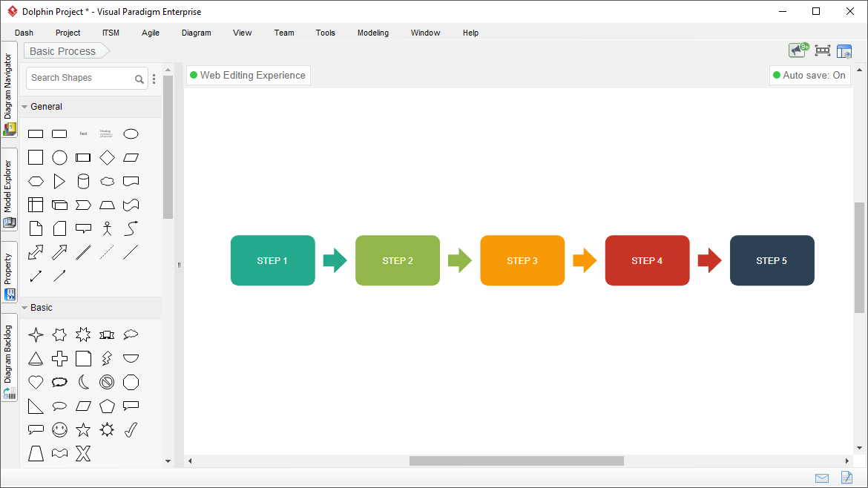Image resolution: width=868 pixels, height=488 pixels.
Task: Open the Property side tab
Action: coord(9,272)
